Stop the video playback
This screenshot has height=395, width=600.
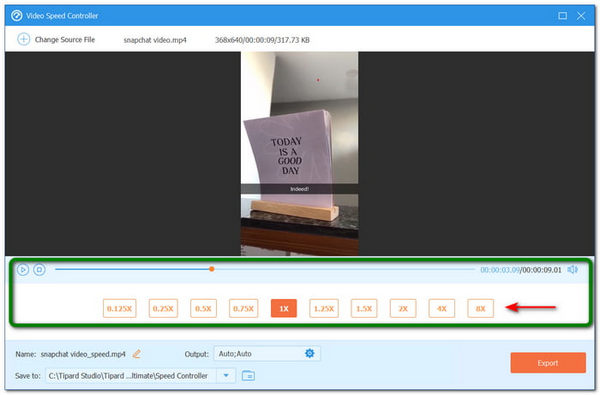39,270
